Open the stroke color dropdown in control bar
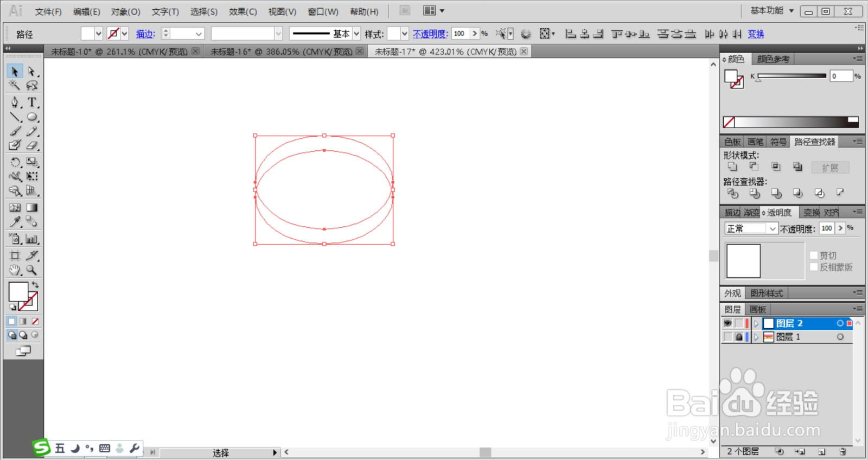Screen dimensions: 868x460 tap(124, 34)
